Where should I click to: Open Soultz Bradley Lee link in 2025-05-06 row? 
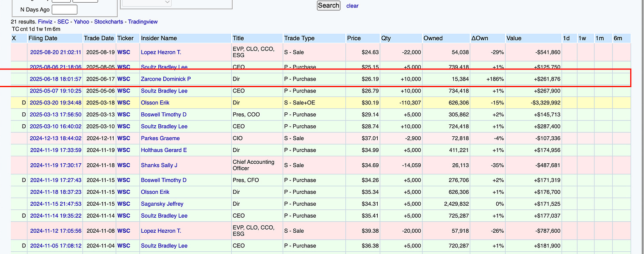tap(164, 91)
